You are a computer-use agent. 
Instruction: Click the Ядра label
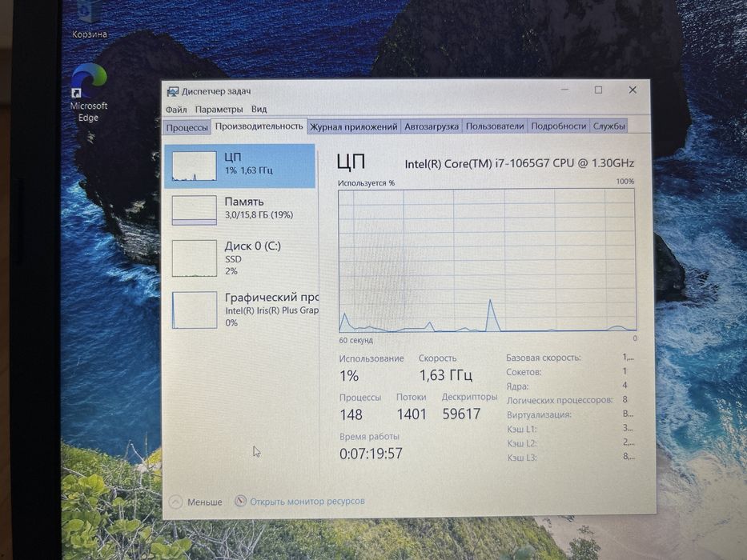pyautogui.click(x=517, y=386)
